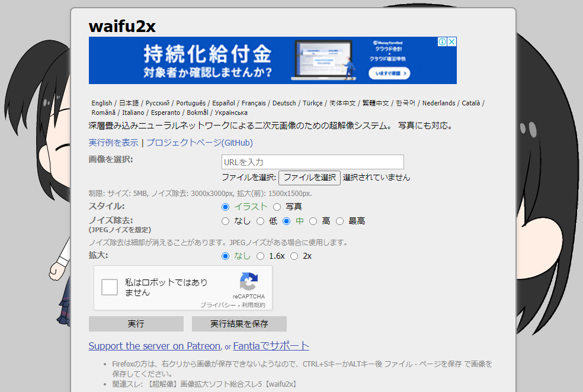Set noise reduction to なし
Image resolution: width=583 pixels, height=392 pixels.
225,221
